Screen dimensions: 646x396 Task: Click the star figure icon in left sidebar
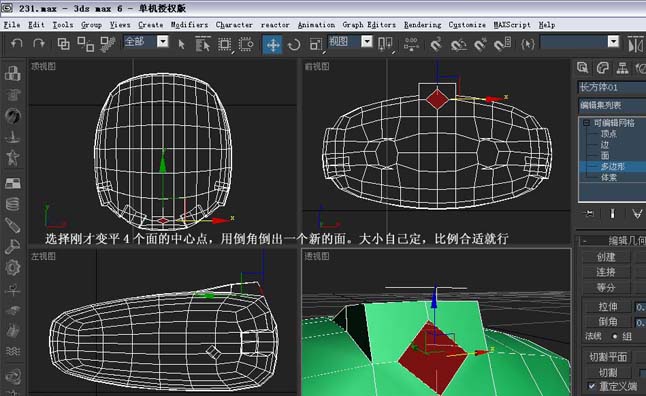click(13, 157)
